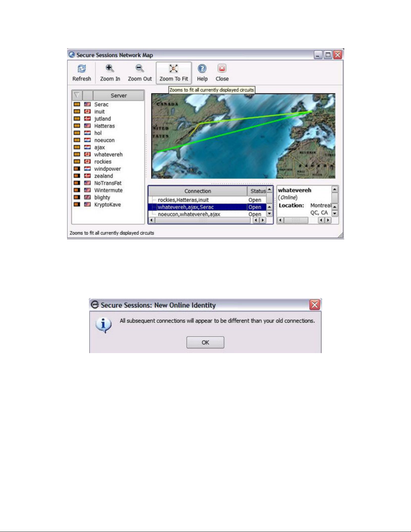The width and height of the screenshot is (411, 532).
Task: Click the Status column header
Action: click(258, 191)
